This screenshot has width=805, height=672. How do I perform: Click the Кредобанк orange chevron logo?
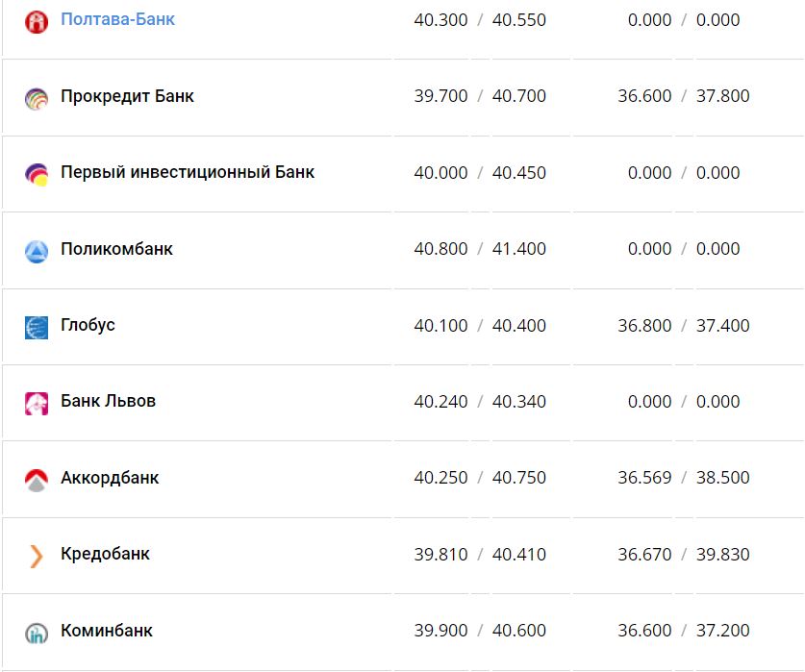pyautogui.click(x=36, y=556)
